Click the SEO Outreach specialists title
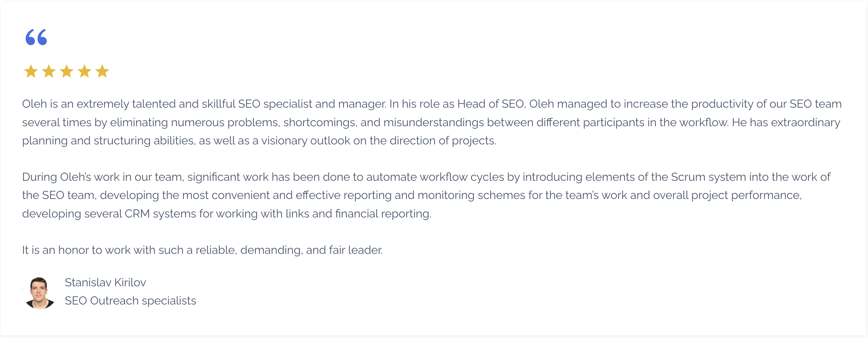868x338 pixels. [130, 301]
